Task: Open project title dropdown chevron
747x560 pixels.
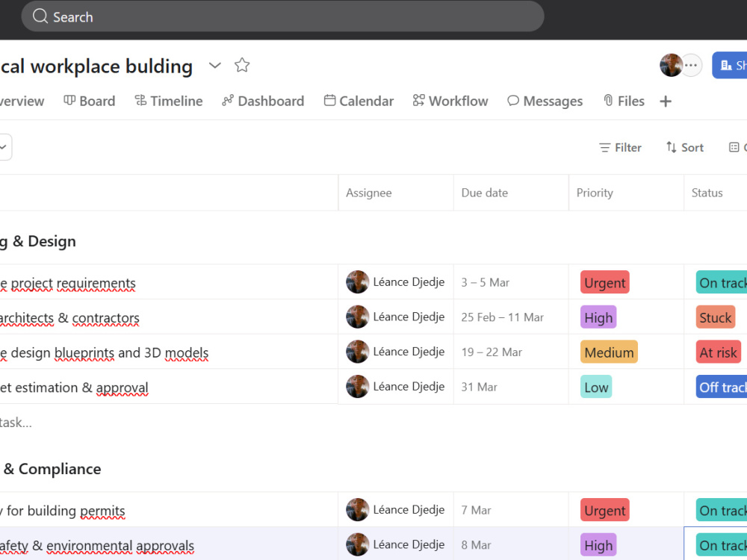Action: 215,65
